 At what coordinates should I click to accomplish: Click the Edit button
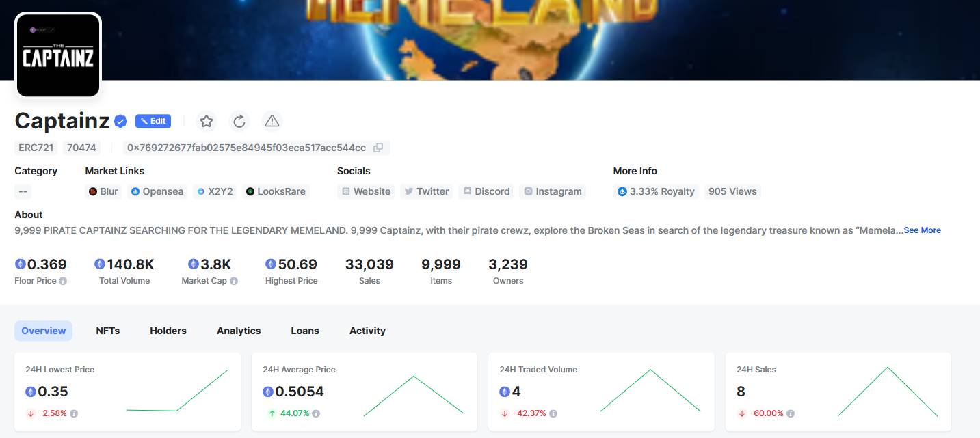point(153,121)
